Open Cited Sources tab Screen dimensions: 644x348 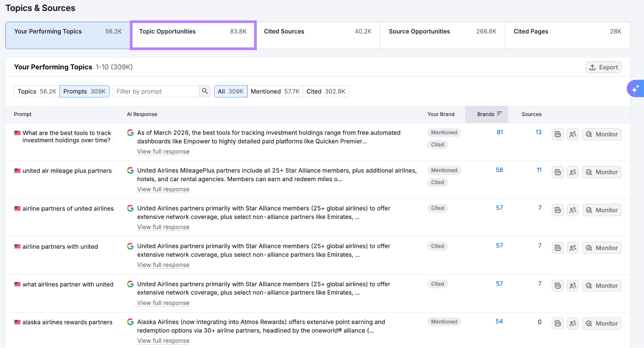[x=318, y=35]
